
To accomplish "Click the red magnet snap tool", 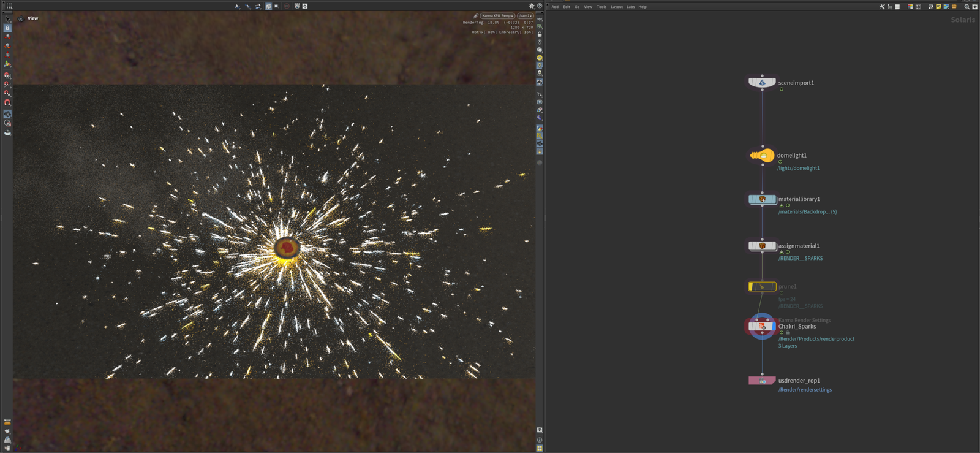I will point(7,102).
